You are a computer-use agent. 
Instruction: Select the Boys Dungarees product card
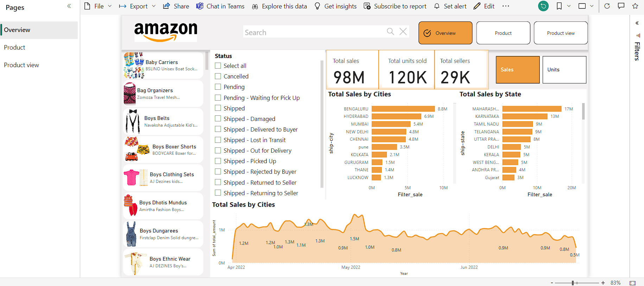pyautogui.click(x=164, y=234)
